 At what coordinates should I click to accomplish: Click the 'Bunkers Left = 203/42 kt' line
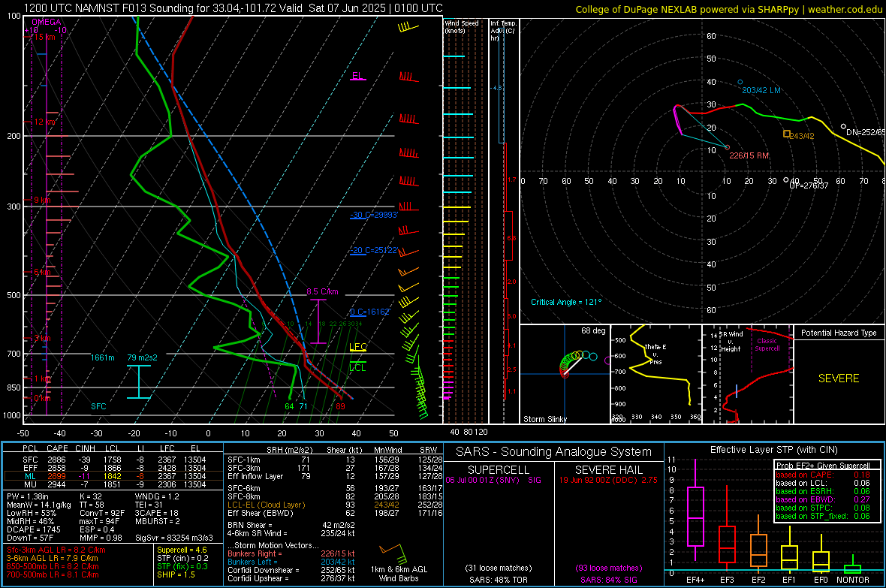tap(291, 562)
